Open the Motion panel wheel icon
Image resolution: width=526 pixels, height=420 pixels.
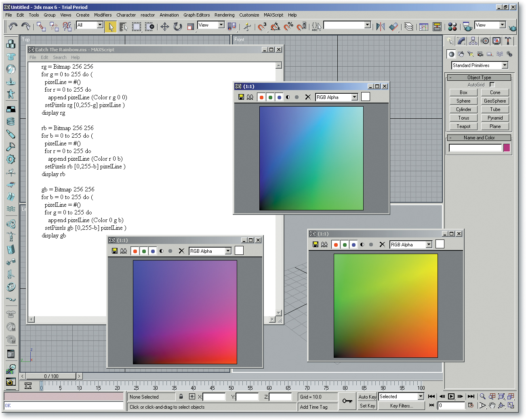[485, 41]
